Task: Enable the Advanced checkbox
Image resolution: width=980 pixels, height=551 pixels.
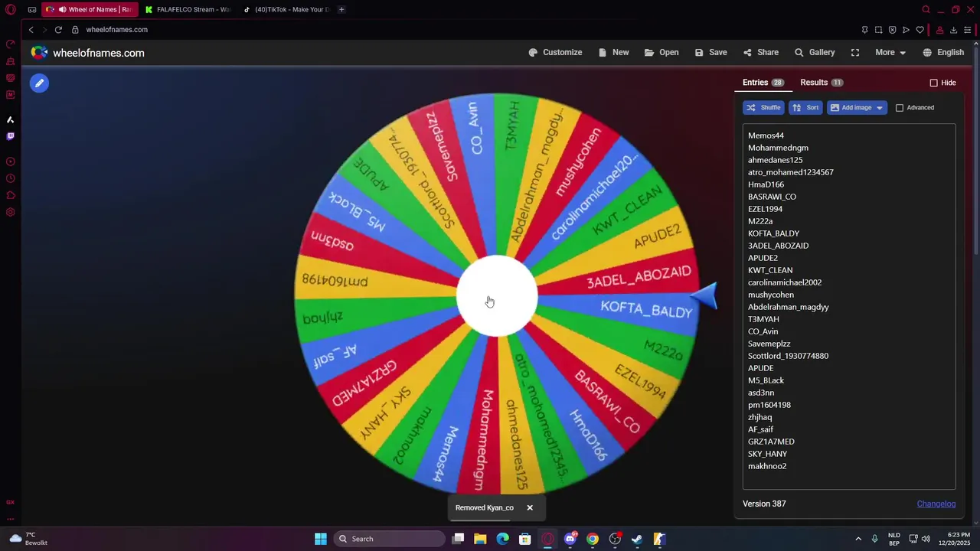Action: coord(900,108)
